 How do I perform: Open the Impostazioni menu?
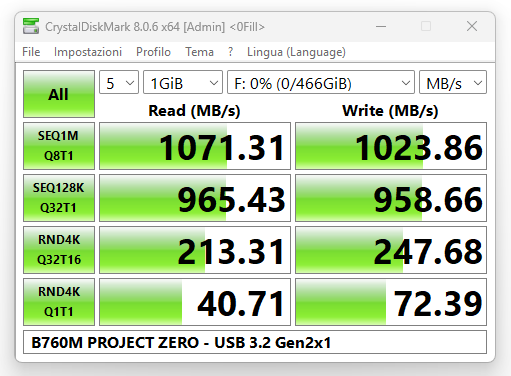(x=88, y=52)
